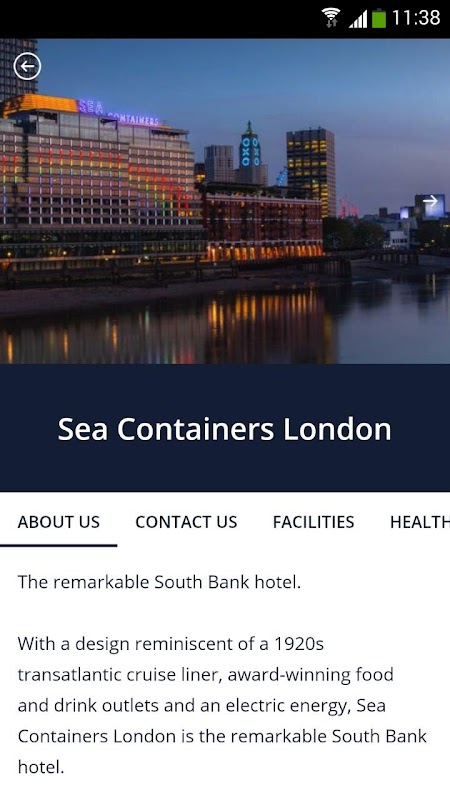450x800 pixels.
Task: Tap the Wi-Fi status icon
Action: (331, 18)
